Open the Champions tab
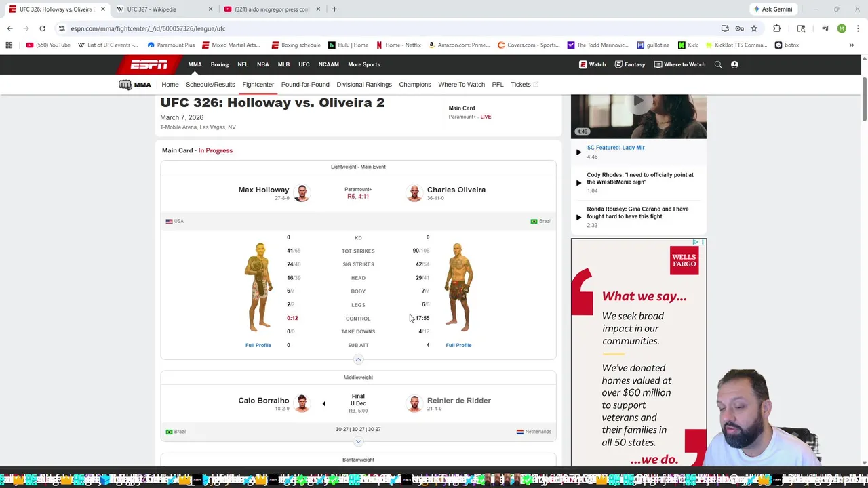The image size is (868, 488). [x=415, y=85]
